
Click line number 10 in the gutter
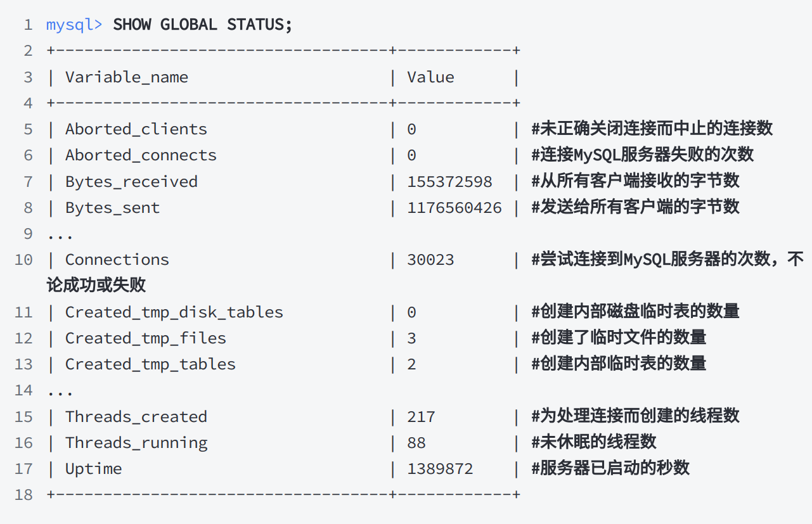23,260
